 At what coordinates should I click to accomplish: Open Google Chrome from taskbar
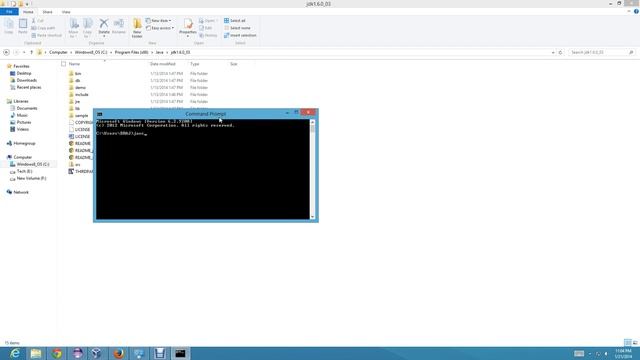click(57, 353)
